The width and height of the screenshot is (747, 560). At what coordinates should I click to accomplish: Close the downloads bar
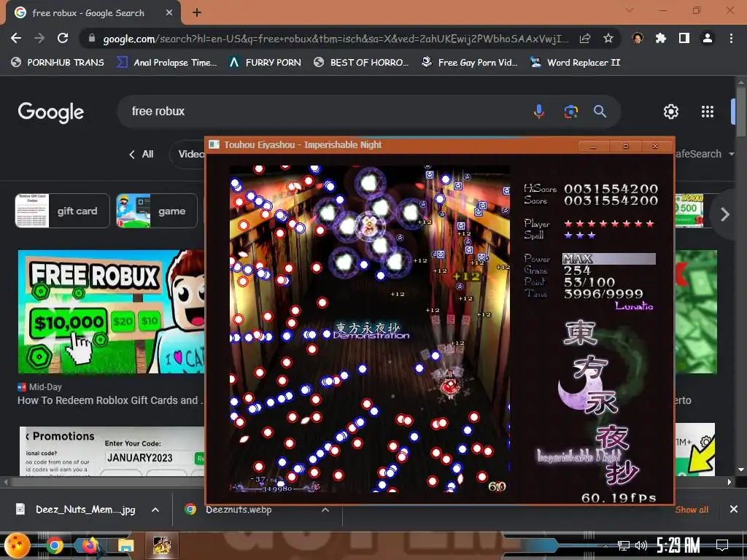pyautogui.click(x=734, y=509)
